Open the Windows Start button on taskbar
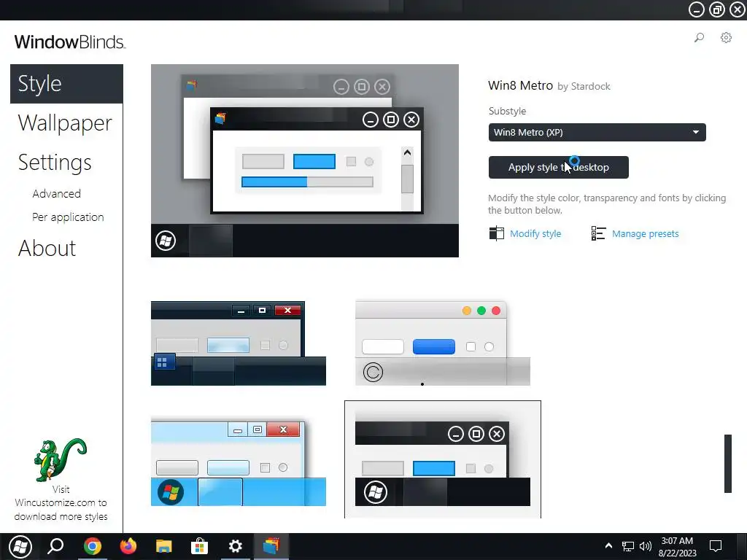Screen dimensions: 747x560 (20, 546)
